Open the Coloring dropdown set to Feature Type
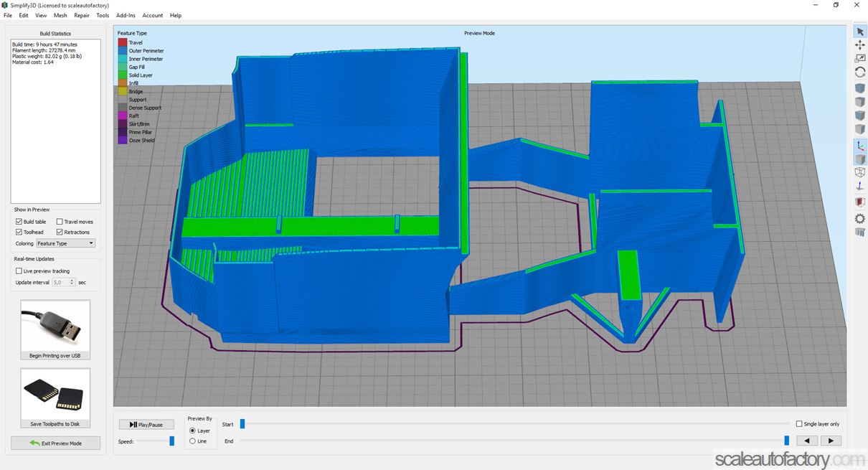 [x=66, y=243]
